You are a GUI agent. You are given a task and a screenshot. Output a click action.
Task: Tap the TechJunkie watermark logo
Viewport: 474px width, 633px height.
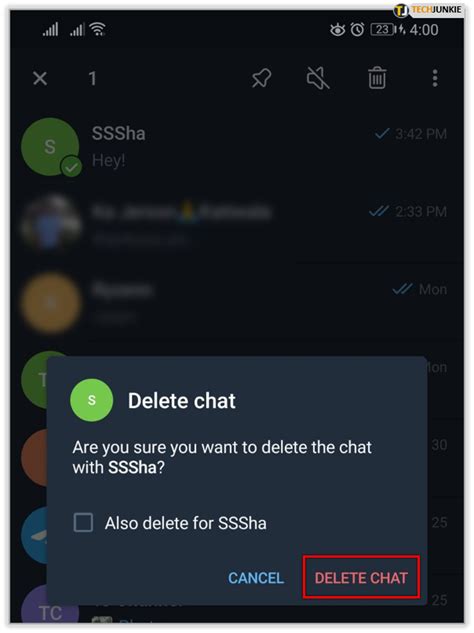click(x=428, y=10)
